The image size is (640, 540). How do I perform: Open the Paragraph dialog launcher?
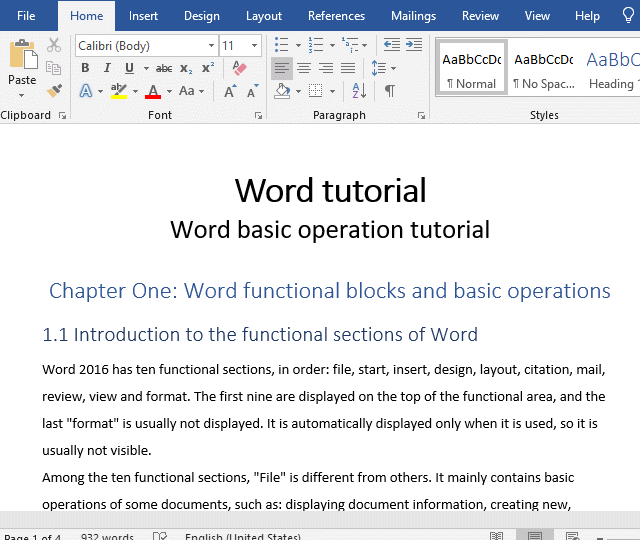point(421,116)
